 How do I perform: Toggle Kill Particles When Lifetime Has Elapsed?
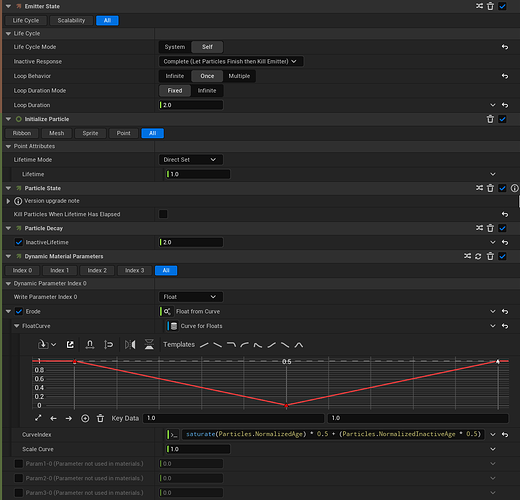coord(163,214)
